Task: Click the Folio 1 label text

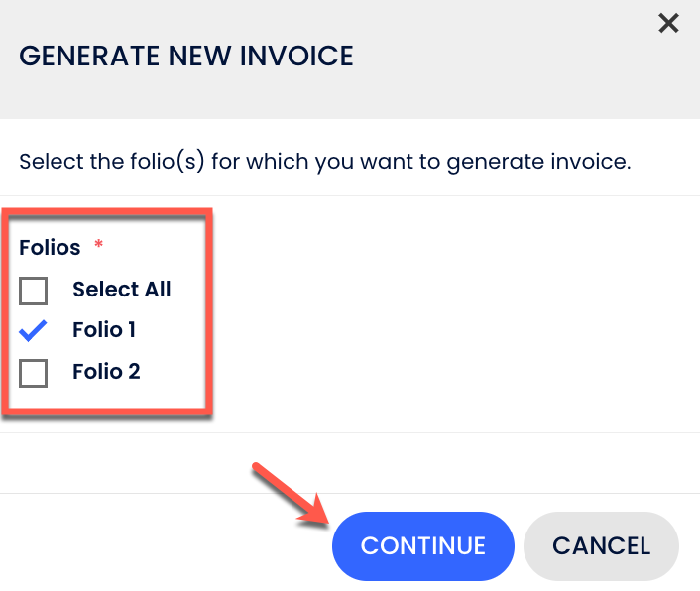Action: (x=104, y=330)
